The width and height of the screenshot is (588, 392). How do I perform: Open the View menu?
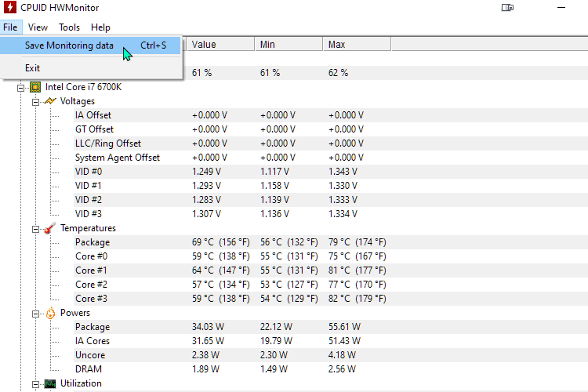point(38,27)
